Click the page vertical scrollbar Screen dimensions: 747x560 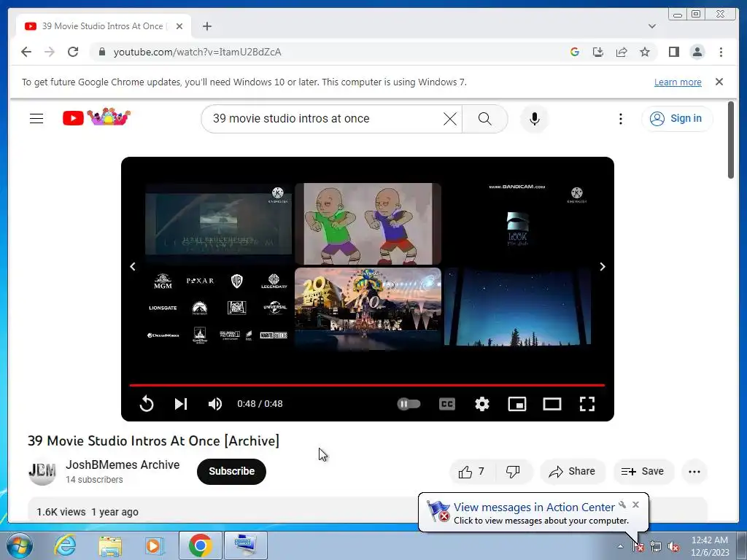(730, 140)
